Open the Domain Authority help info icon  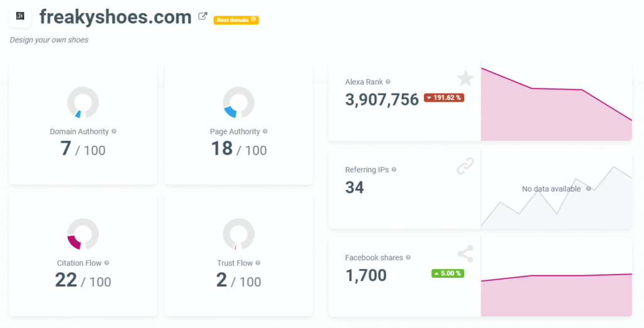coord(114,132)
